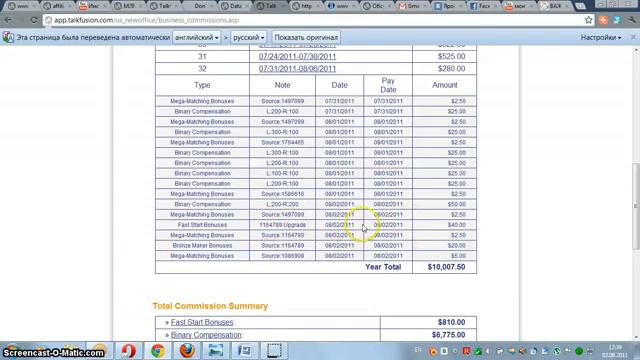The width and height of the screenshot is (640, 360).
Task: Click the $810.00 summary amount
Action: click(451, 322)
